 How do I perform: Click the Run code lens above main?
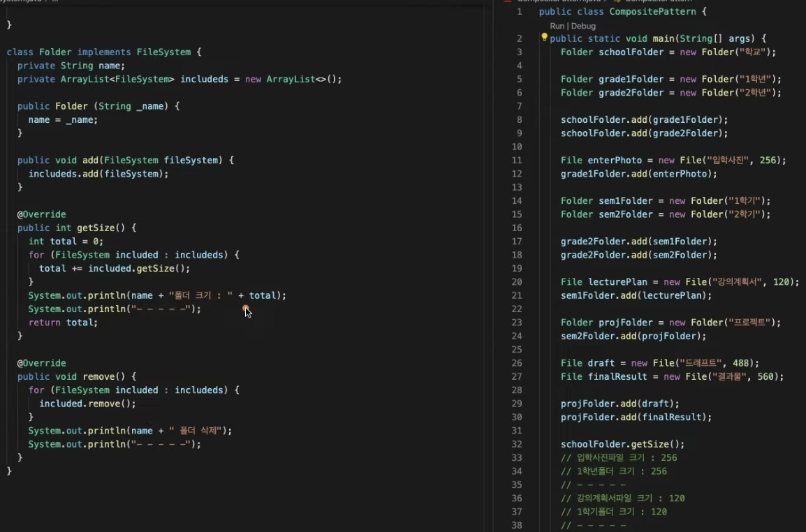[x=557, y=26]
